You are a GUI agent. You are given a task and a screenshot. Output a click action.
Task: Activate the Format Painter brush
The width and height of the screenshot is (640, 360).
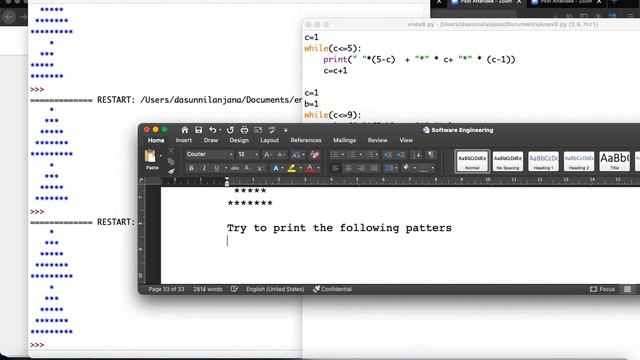click(171, 171)
